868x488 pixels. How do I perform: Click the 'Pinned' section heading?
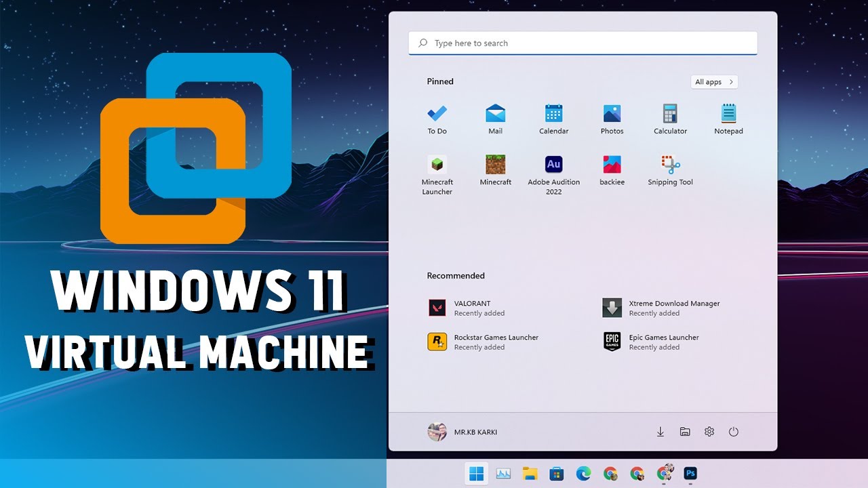tap(440, 81)
